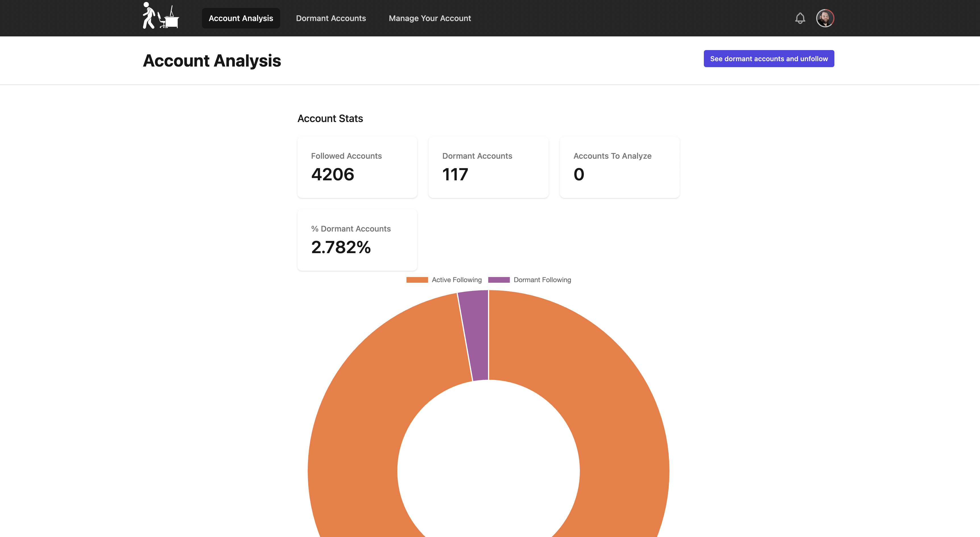Click the Account Stats heading
The width and height of the screenshot is (980, 537).
(x=330, y=119)
